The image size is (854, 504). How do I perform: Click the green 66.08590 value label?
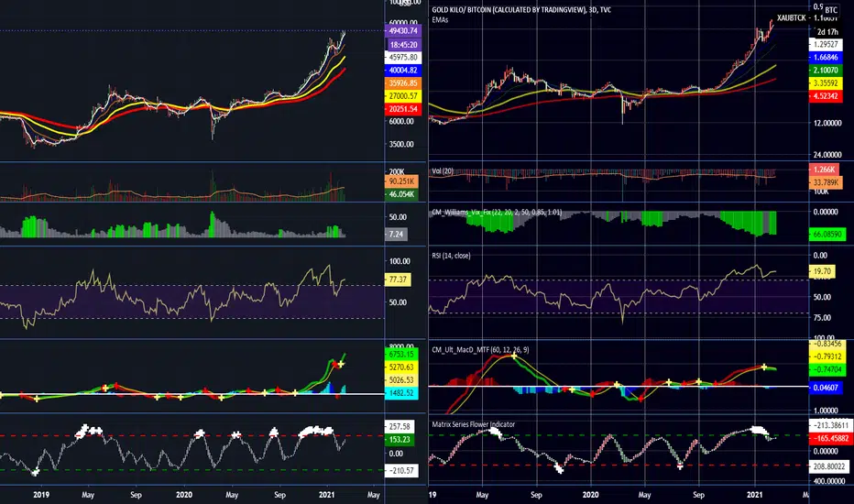(827, 235)
